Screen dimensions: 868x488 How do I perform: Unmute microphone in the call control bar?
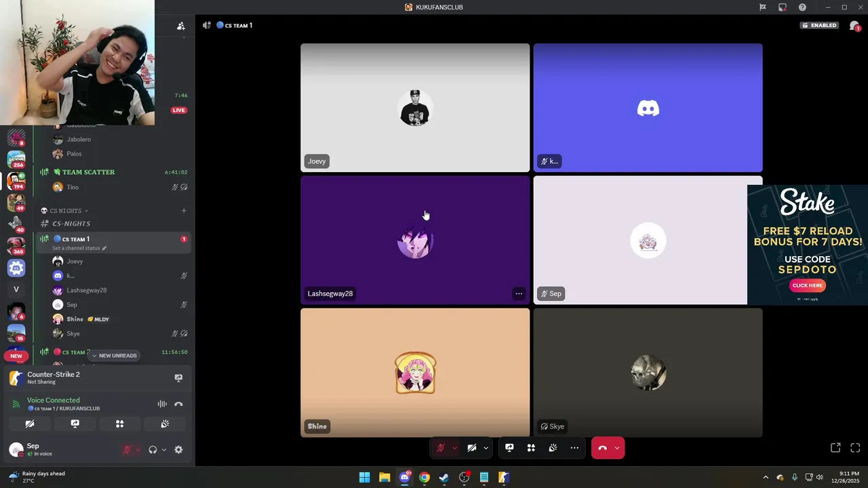coord(440,448)
